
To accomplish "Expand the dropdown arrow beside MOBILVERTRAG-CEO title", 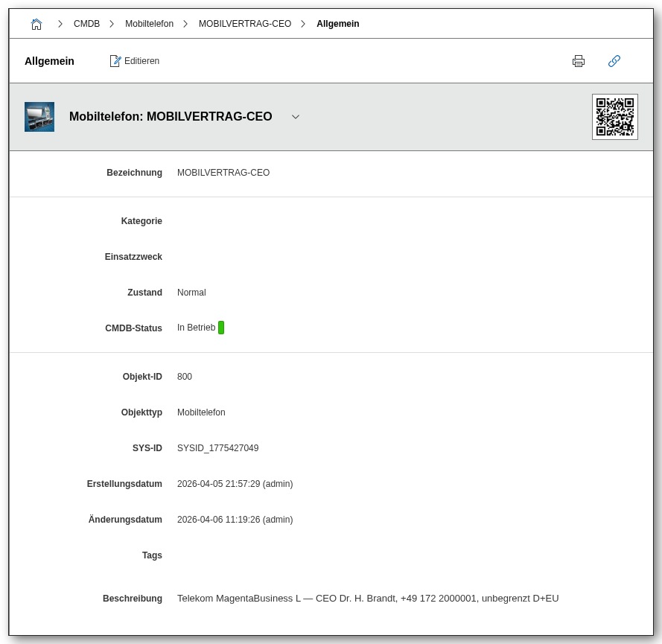I will coord(296,117).
